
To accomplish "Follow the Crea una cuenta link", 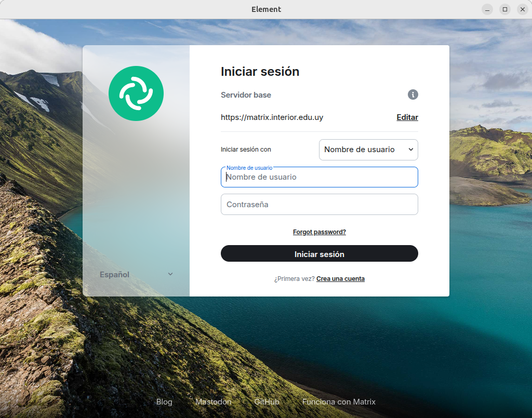I will pyautogui.click(x=340, y=279).
